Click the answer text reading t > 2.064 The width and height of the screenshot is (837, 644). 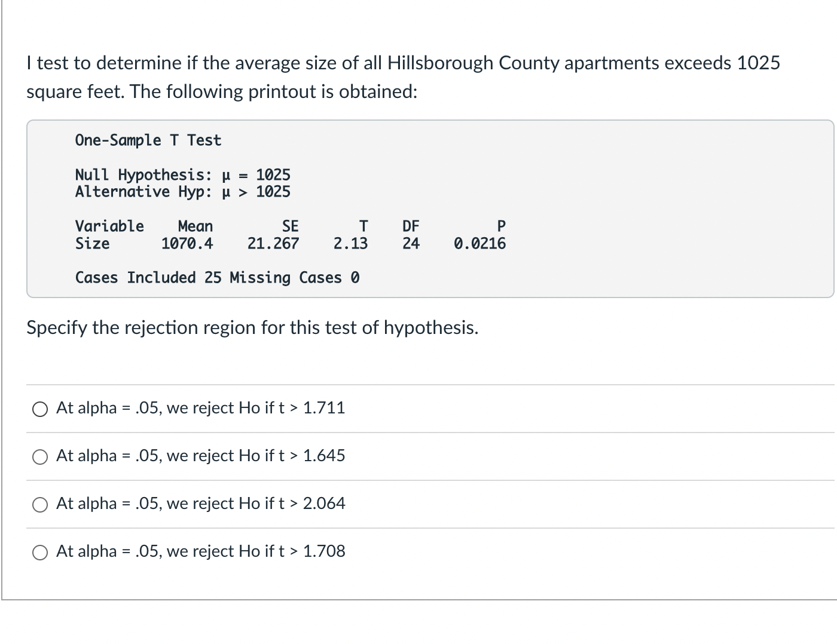[x=201, y=504]
